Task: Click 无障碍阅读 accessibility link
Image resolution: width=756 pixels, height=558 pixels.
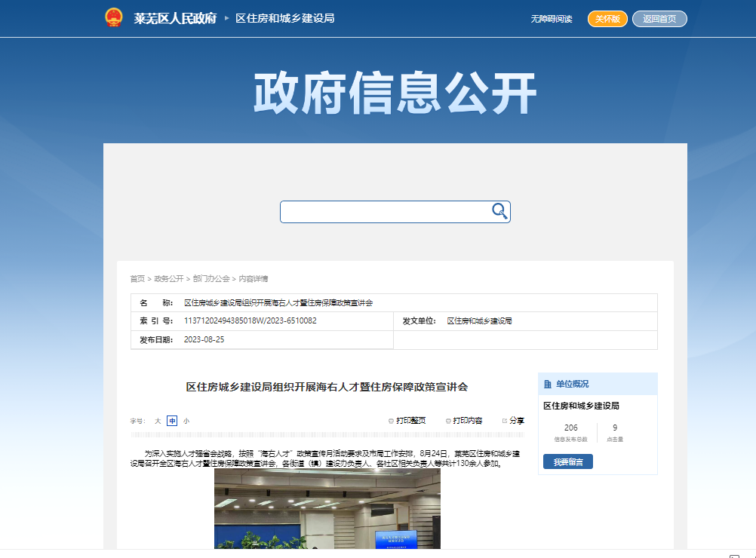Action: 551,19
